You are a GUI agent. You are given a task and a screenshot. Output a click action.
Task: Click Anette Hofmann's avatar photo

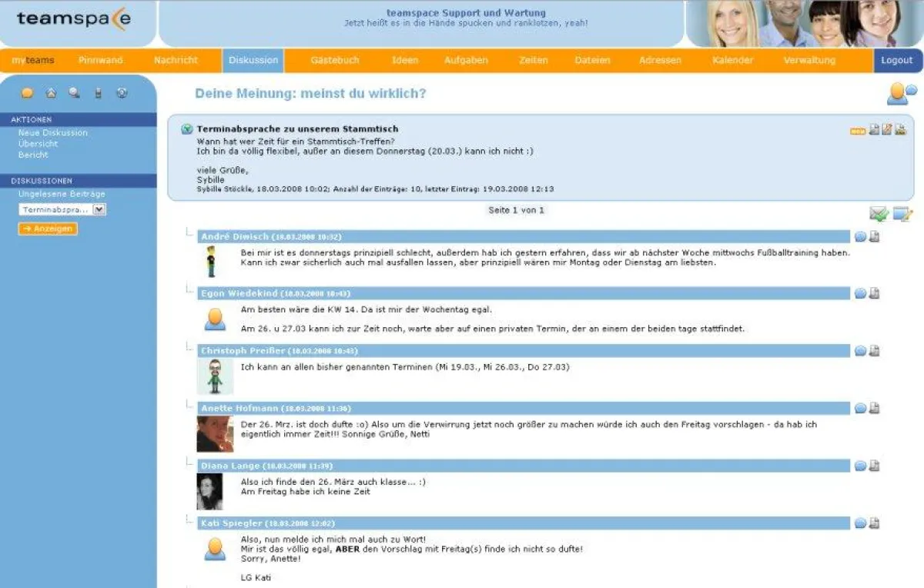tap(215, 434)
